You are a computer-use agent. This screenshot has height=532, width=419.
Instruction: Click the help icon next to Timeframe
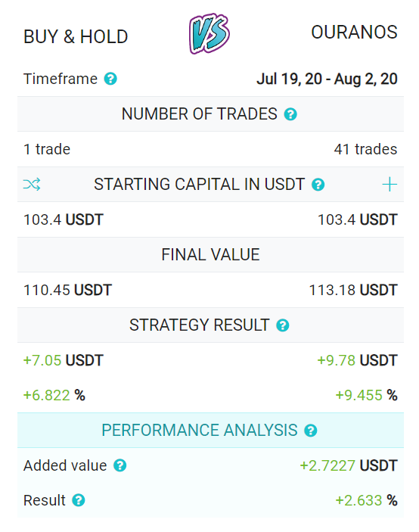coord(110,79)
